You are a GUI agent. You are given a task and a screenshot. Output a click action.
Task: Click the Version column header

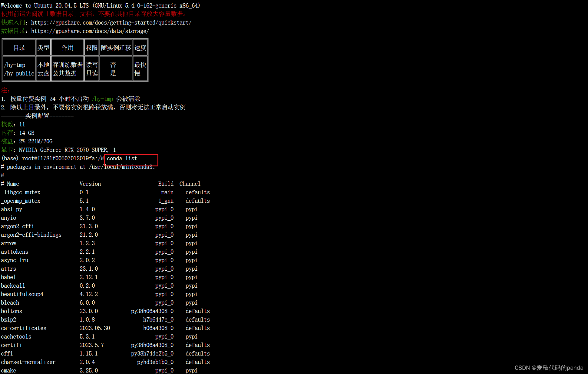pyautogui.click(x=90, y=184)
